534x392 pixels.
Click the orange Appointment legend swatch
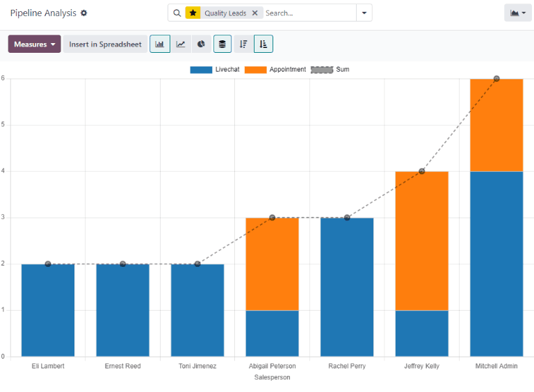(256, 70)
